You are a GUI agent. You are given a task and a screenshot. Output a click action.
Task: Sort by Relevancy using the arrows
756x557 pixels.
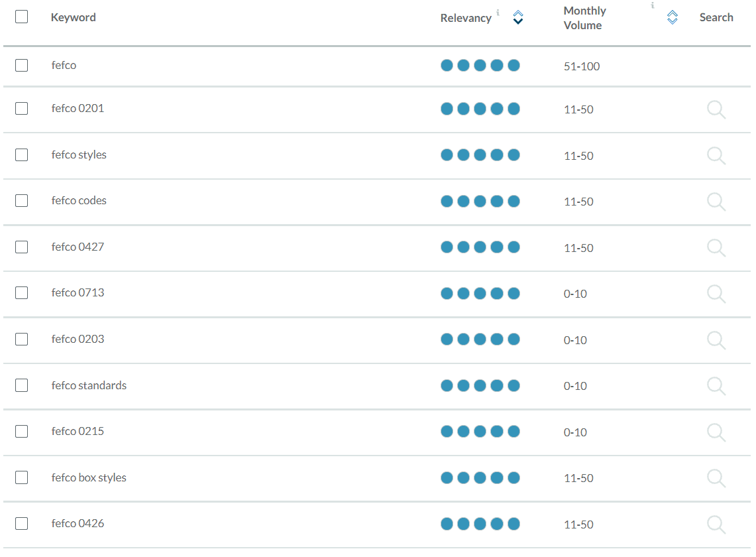coord(518,18)
